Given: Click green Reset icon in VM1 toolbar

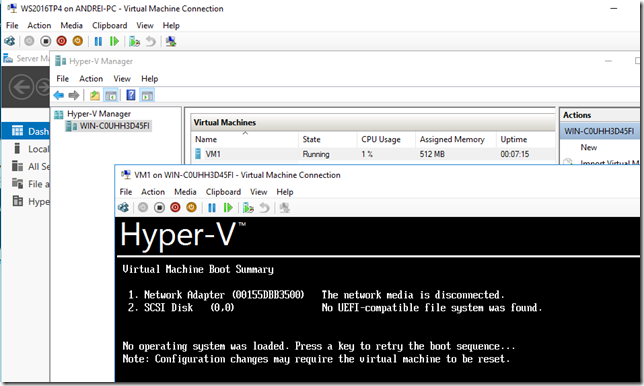Looking at the screenshot, I should point(228,208).
